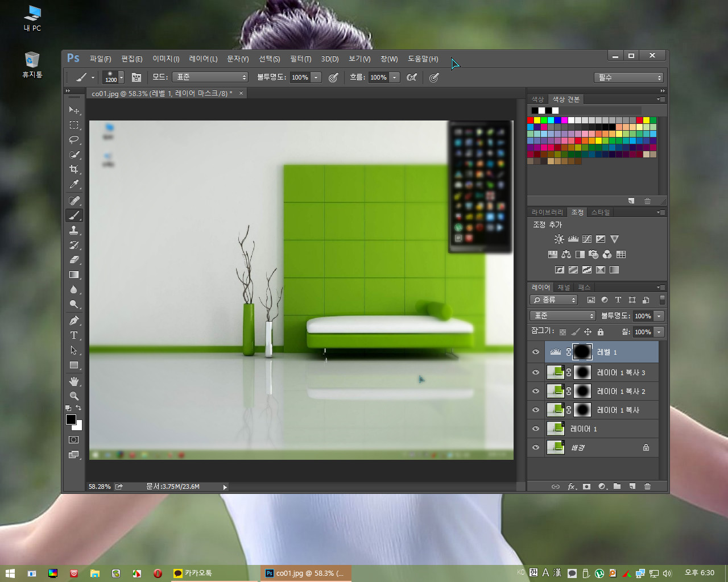
Task: Select the Hand tool
Action: [x=74, y=381]
